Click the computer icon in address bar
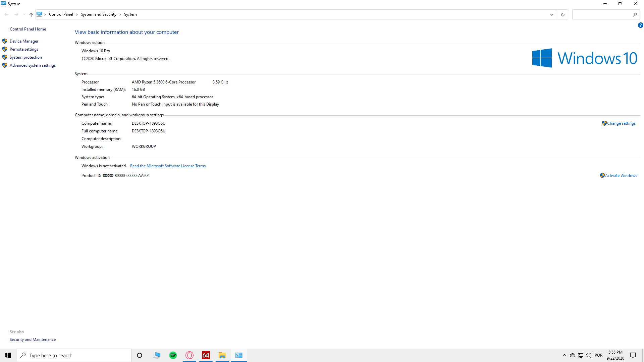This screenshot has width=644, height=362. 39,14
